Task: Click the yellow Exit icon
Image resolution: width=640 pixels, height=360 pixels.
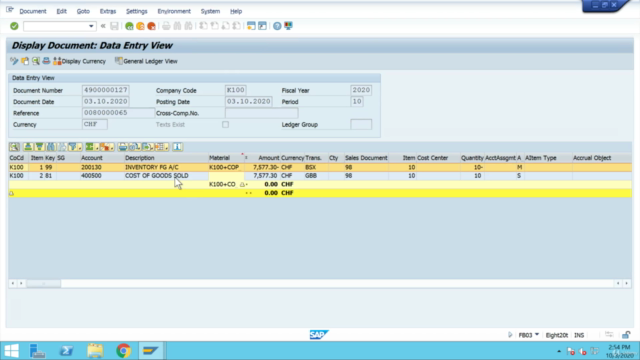Action: 140,26
